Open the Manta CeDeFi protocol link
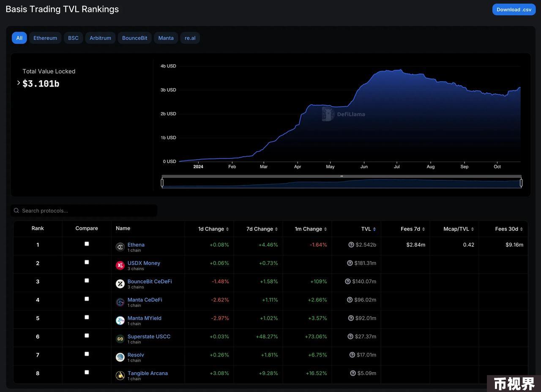Viewport: 541px width, 392px height. click(145, 300)
